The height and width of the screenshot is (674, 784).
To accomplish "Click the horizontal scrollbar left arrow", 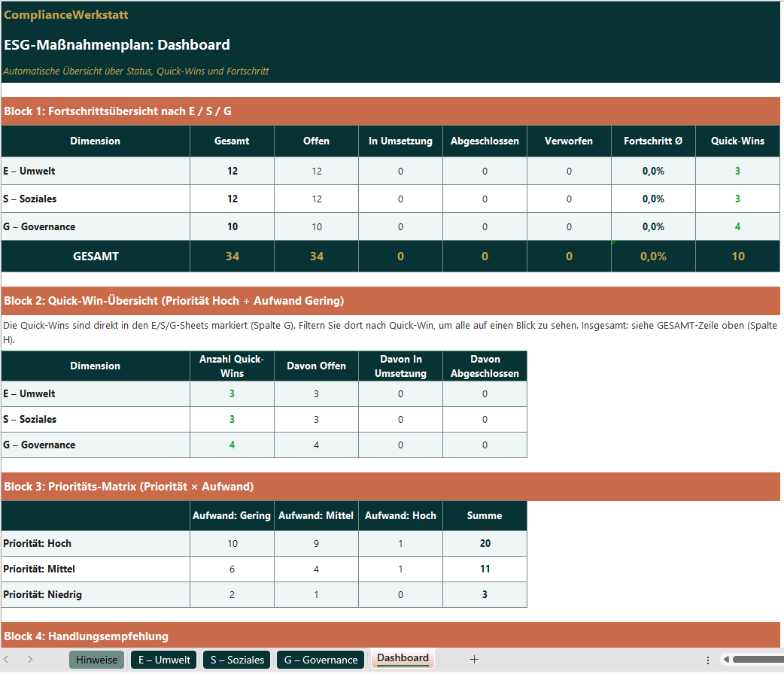I will pyautogui.click(x=726, y=660).
